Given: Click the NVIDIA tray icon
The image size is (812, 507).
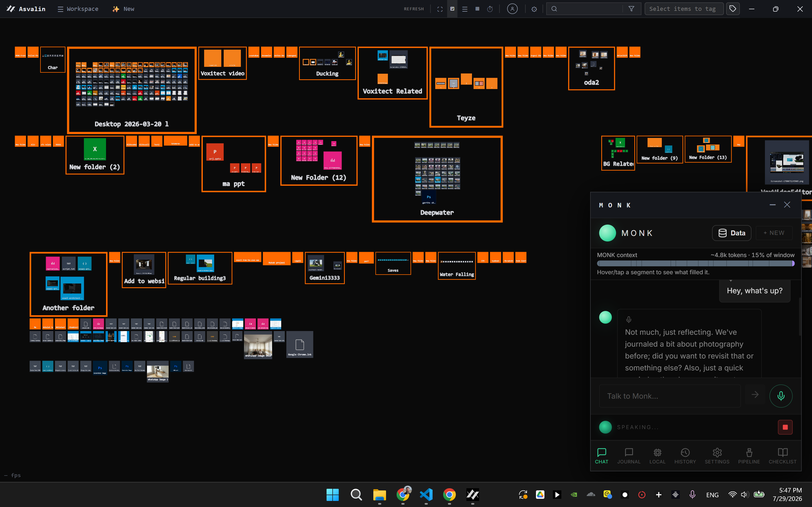Looking at the screenshot, I should tap(574, 495).
